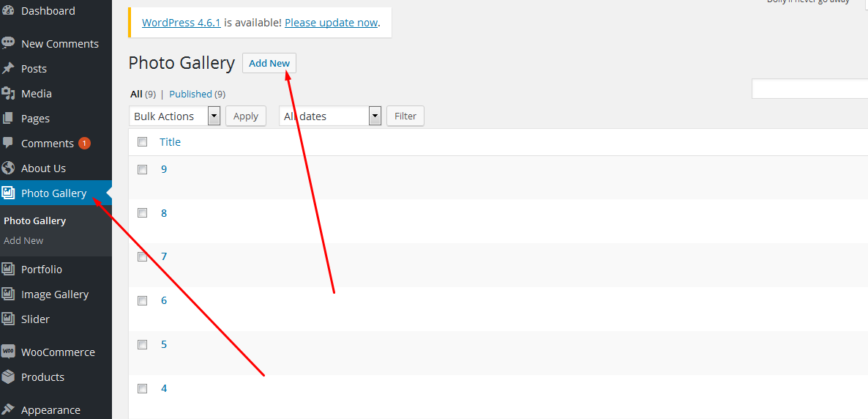Open gallery item titled 8
Viewport: 868px width, 419px height.
164,213
